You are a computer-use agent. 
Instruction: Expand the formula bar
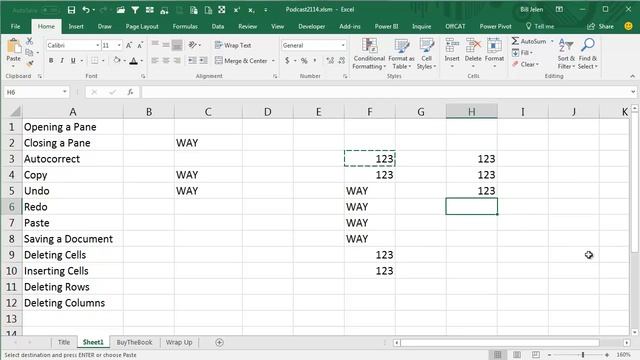[x=633, y=92]
